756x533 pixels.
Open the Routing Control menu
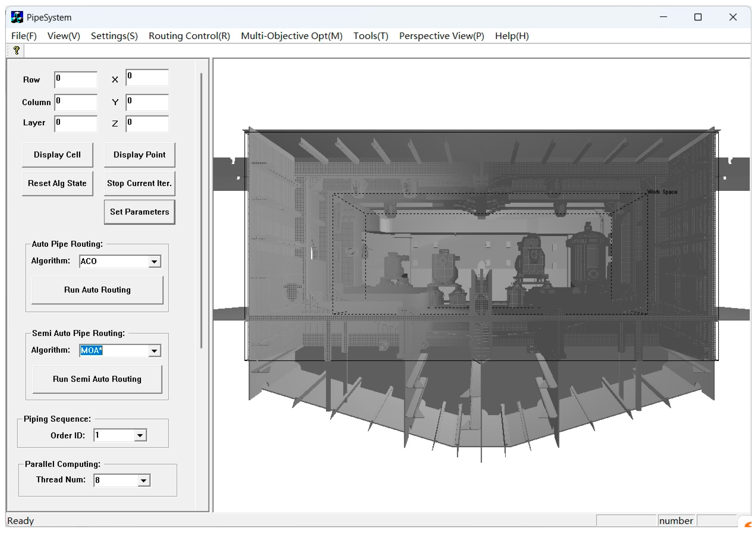point(189,36)
